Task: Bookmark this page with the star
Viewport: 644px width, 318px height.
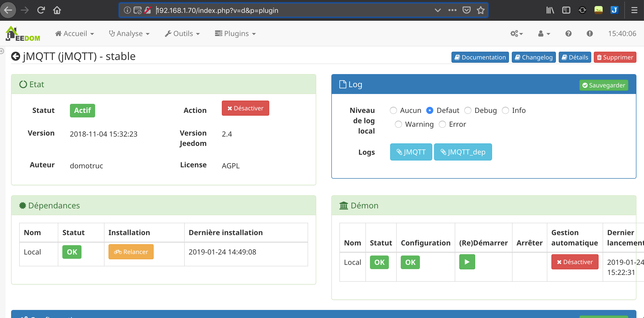Action: (480, 10)
